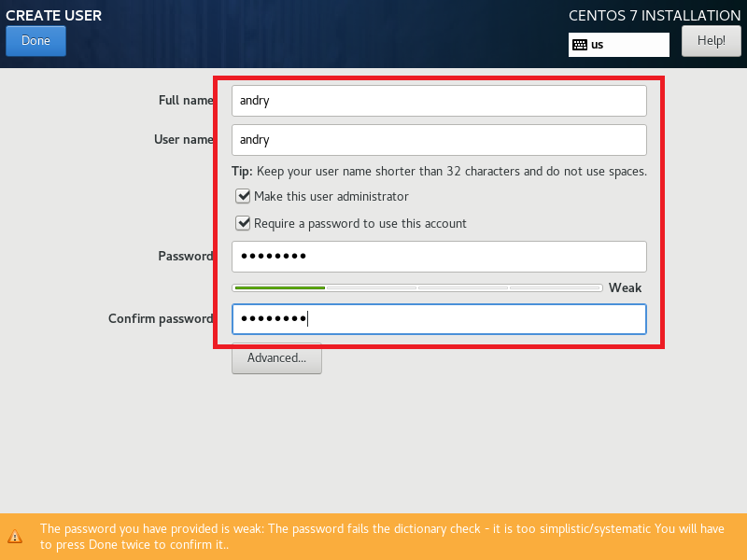Open the Help! panel
The width and height of the screenshot is (747, 560).
[x=711, y=40]
